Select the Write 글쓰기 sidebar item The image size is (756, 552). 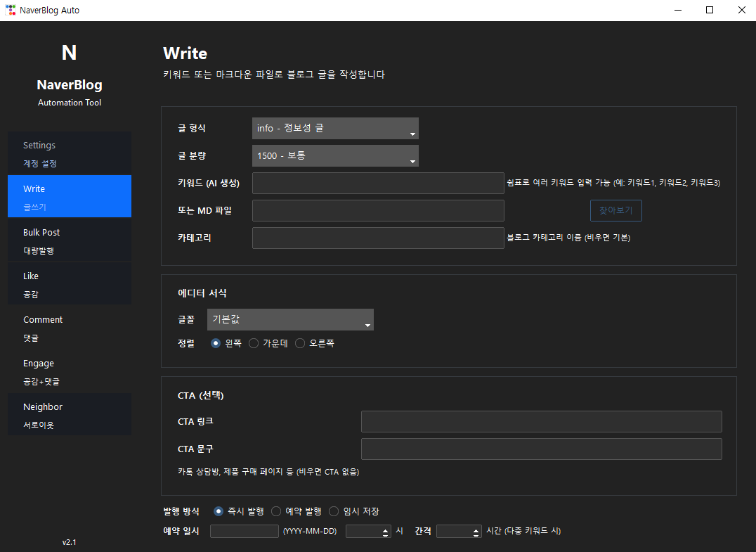coord(70,196)
